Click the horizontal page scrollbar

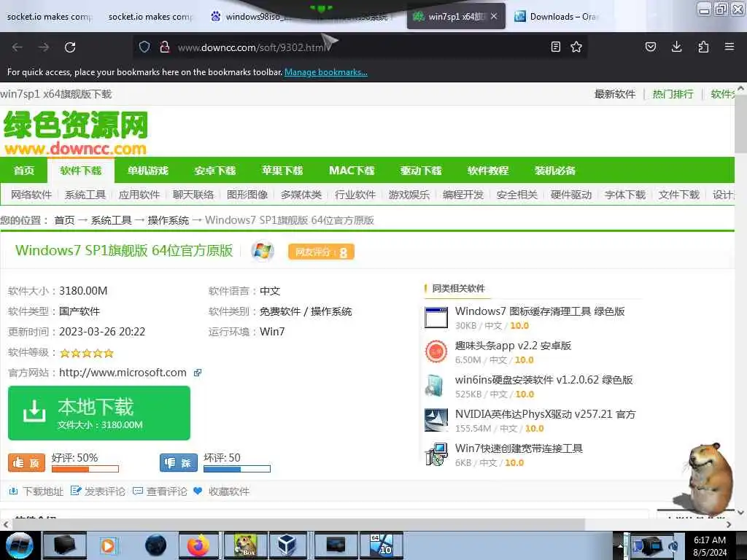pos(298,524)
